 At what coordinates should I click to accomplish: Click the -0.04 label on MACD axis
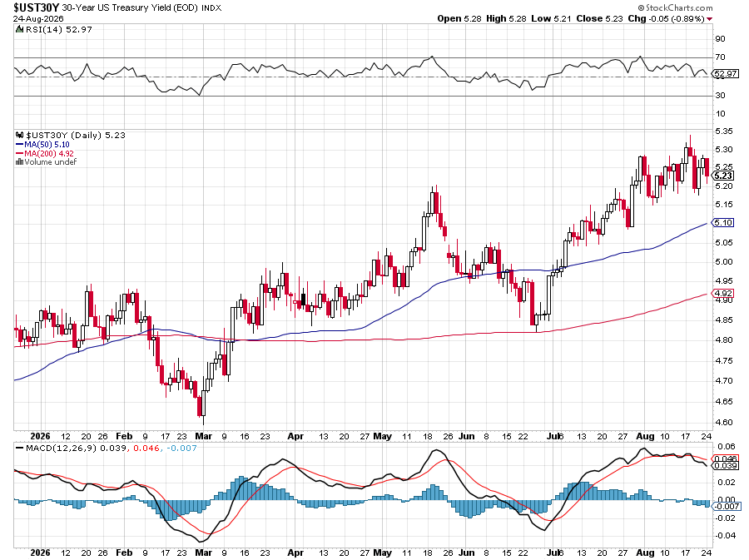tap(725, 536)
